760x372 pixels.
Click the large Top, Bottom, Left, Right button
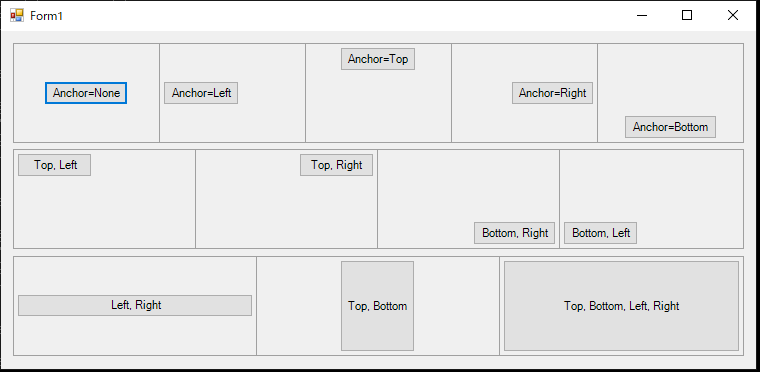621,306
